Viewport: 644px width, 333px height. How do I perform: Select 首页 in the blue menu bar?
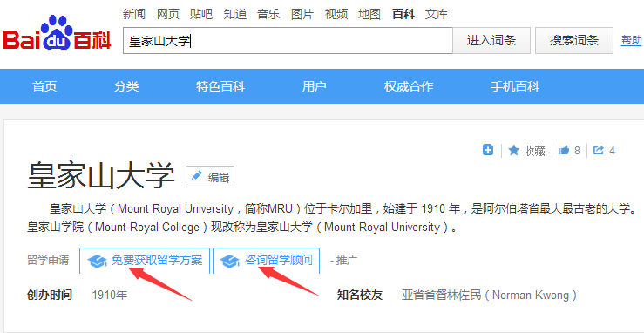(x=44, y=86)
